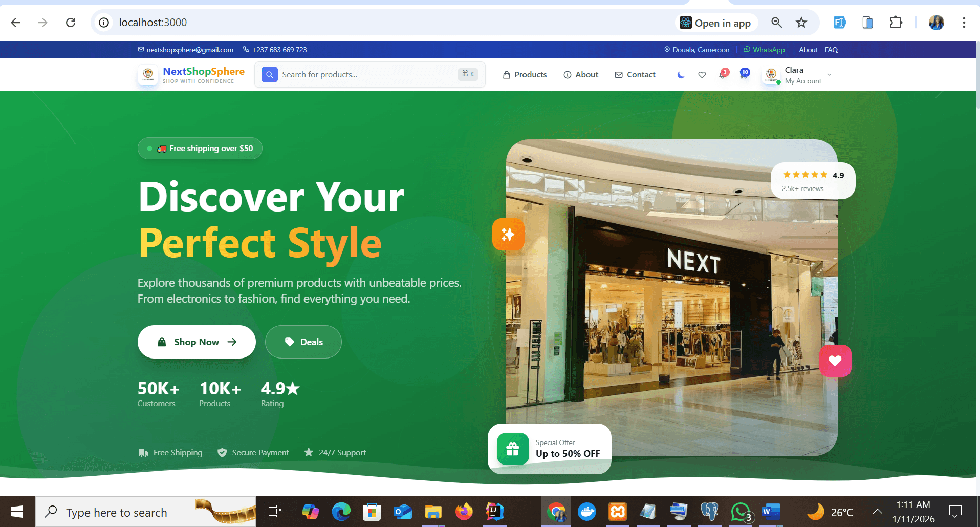
Task: Toggle dark mode with the moon icon
Action: 681,74
